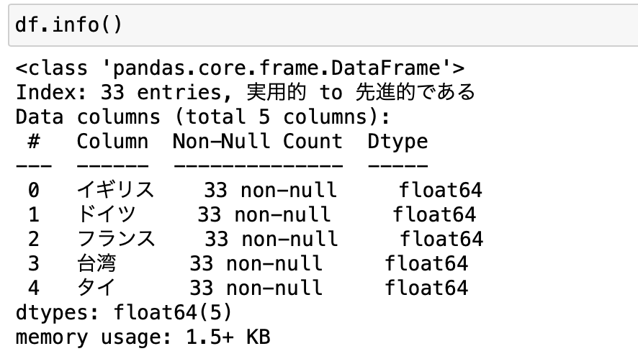Click the "Non-Null Count" header text

click(257, 141)
